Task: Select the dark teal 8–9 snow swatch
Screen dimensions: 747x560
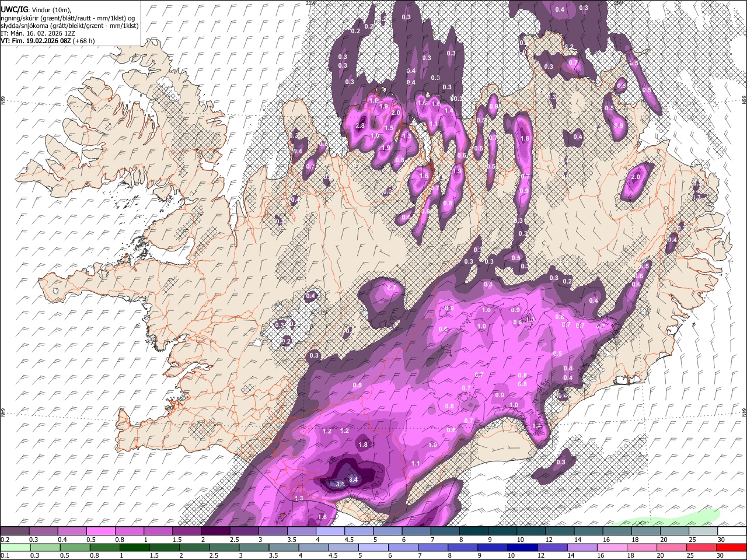Action: (x=473, y=531)
